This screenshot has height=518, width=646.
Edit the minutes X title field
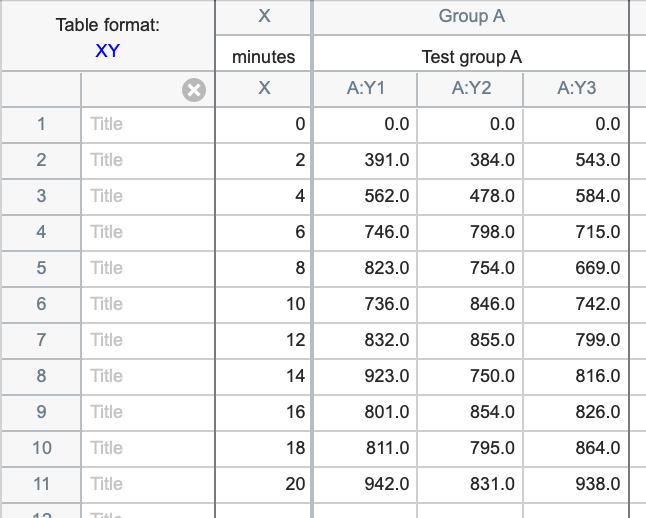[x=264, y=57]
